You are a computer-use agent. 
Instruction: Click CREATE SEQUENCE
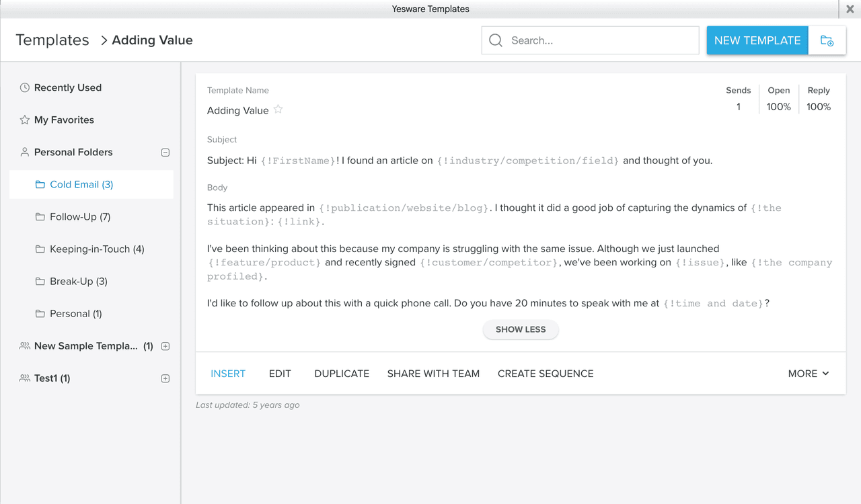pyautogui.click(x=546, y=374)
